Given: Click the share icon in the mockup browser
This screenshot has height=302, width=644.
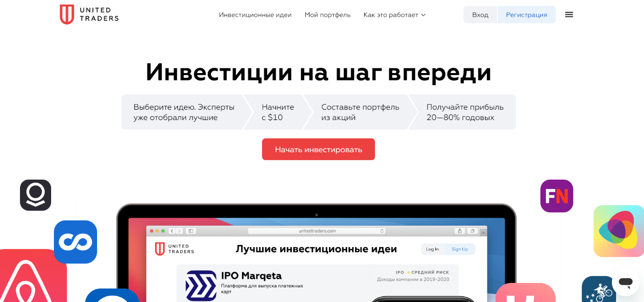Looking at the screenshot, I should pyautogui.click(x=460, y=230).
